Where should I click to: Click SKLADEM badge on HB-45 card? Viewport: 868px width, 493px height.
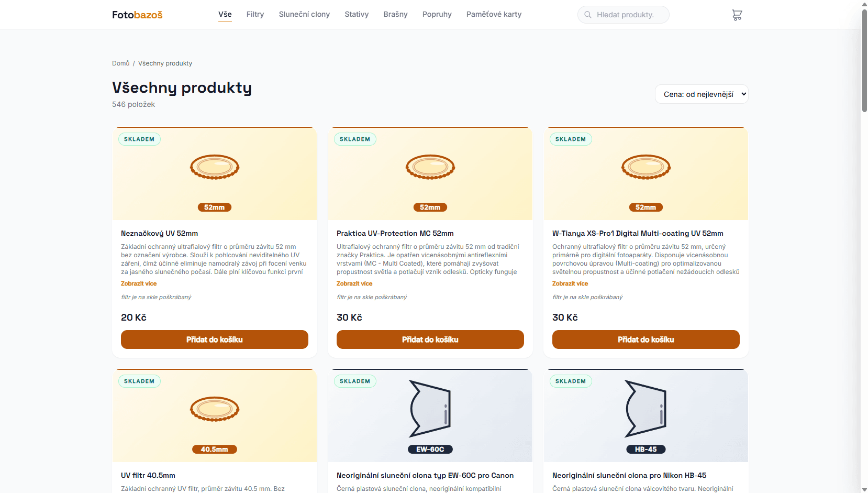(x=571, y=381)
